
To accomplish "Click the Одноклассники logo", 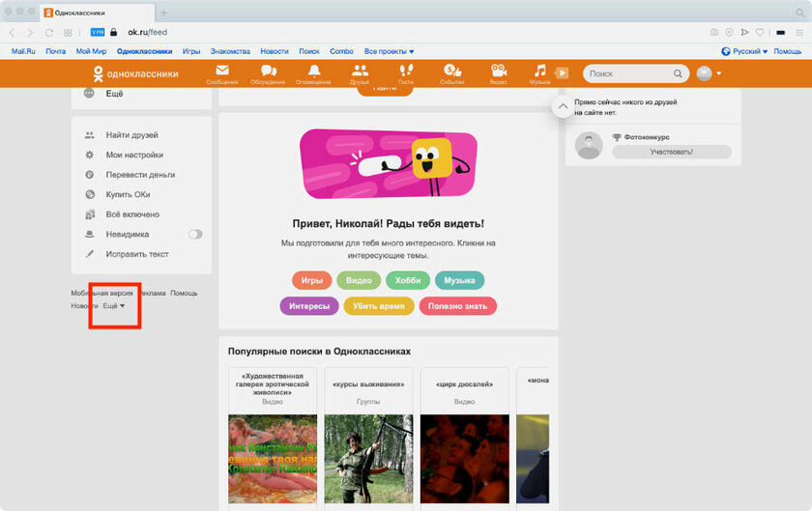I will 135,73.
